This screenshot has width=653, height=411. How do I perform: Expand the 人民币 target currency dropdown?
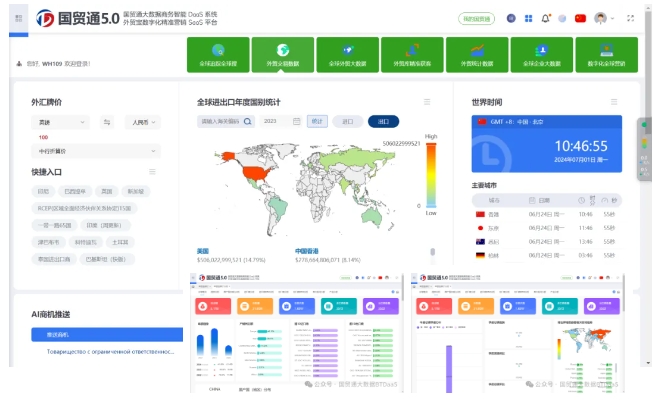tap(143, 122)
